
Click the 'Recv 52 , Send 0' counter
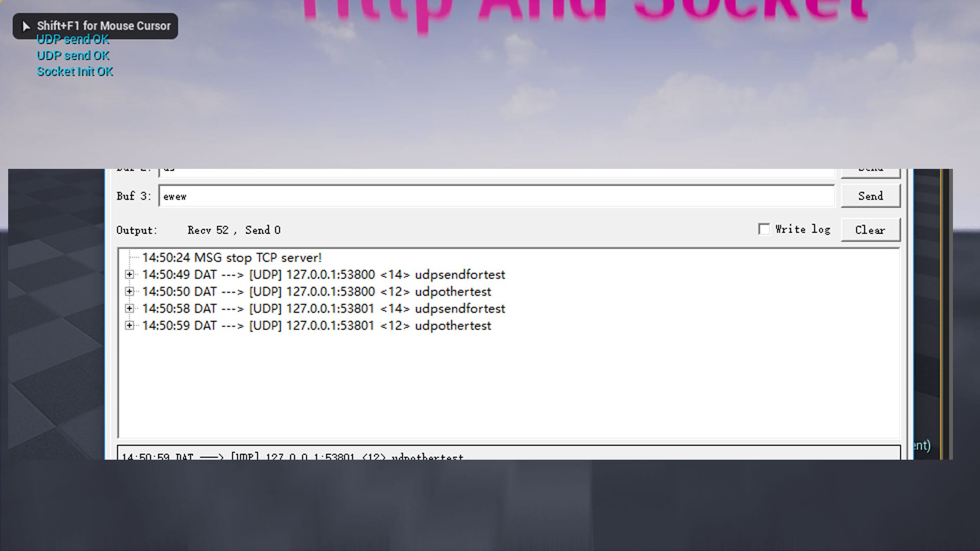(234, 230)
